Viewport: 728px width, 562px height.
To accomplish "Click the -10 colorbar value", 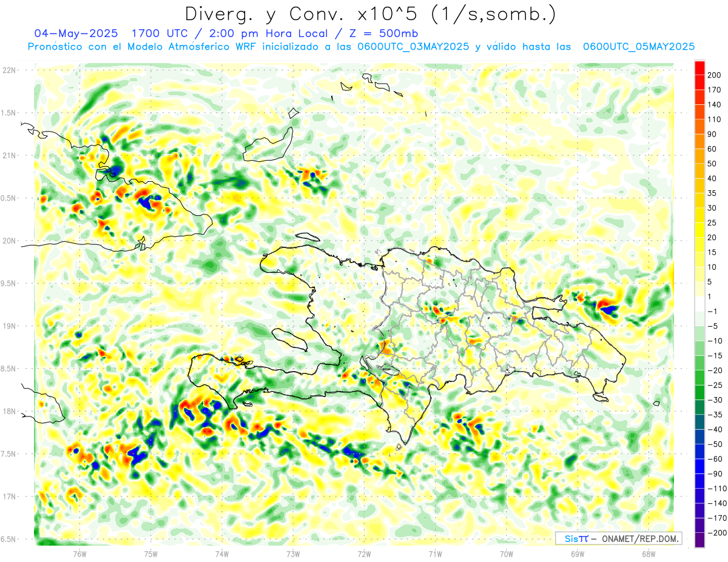I will [x=715, y=341].
